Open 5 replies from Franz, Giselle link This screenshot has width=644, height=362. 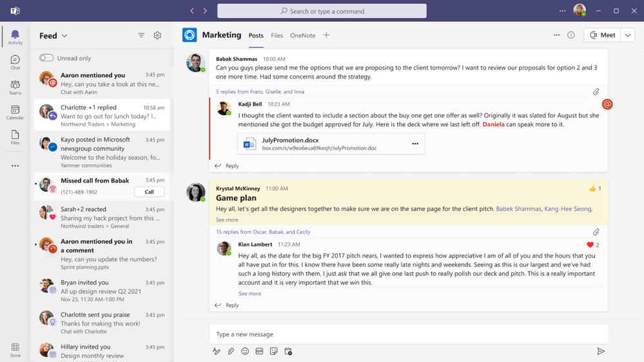point(260,91)
